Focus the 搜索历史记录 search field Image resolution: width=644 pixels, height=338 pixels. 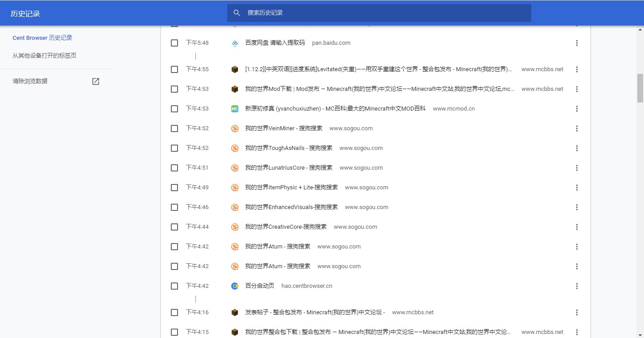pyautogui.click(x=379, y=13)
